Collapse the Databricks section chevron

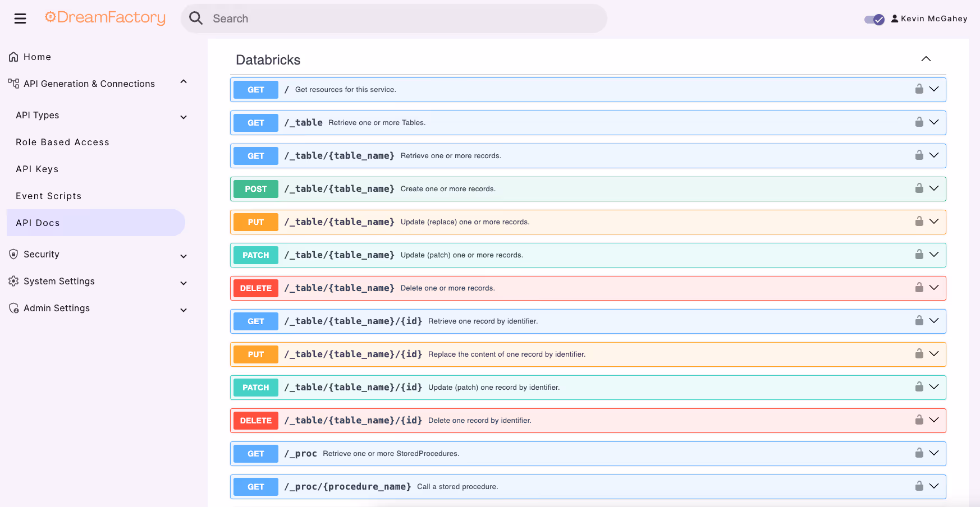(926, 59)
